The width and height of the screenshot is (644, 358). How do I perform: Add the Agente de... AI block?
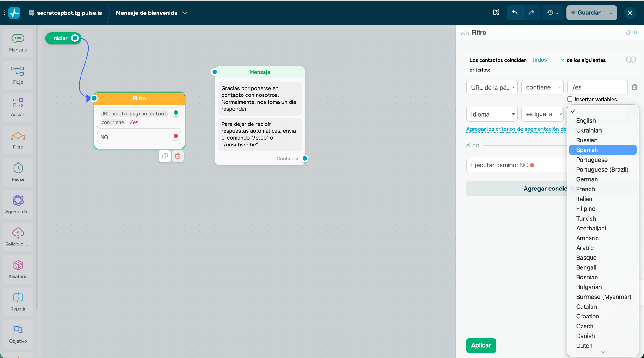[x=18, y=205]
